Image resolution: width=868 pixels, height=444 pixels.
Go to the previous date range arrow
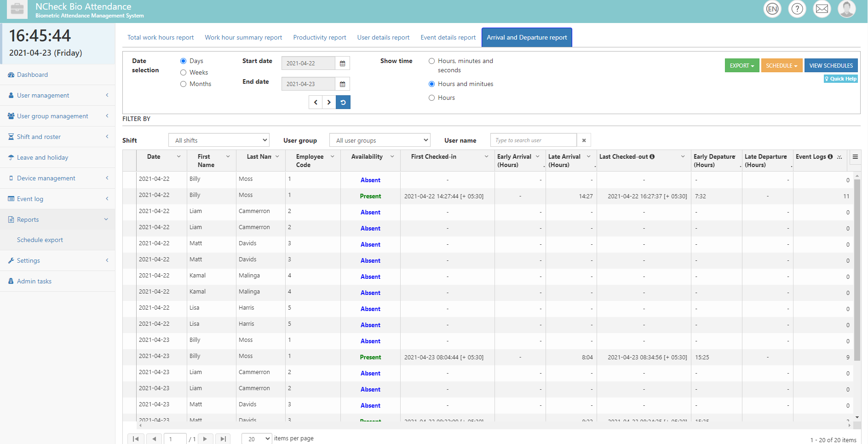click(316, 102)
